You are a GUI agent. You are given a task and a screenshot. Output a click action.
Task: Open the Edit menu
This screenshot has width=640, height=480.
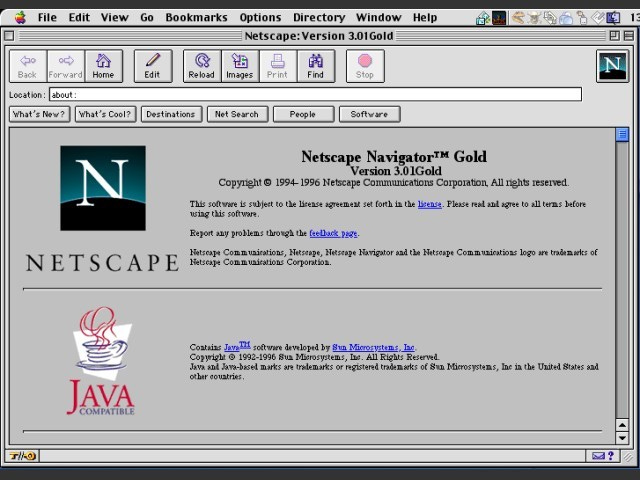(79, 18)
